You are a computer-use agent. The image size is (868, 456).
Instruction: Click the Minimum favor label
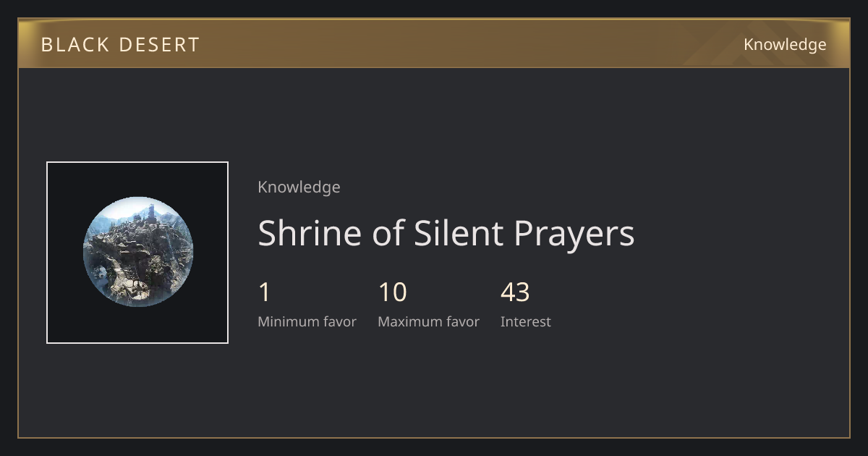click(307, 321)
